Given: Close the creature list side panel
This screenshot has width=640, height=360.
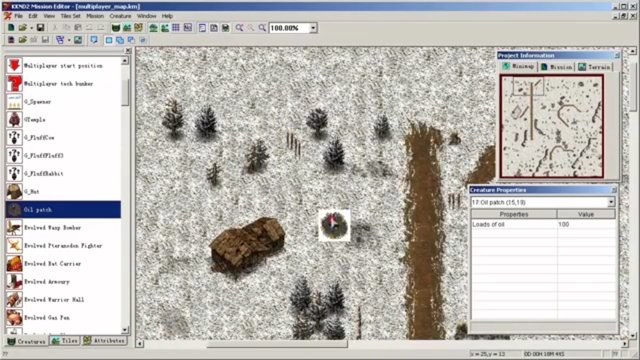Looking at the screenshot, I should [x=128, y=51].
